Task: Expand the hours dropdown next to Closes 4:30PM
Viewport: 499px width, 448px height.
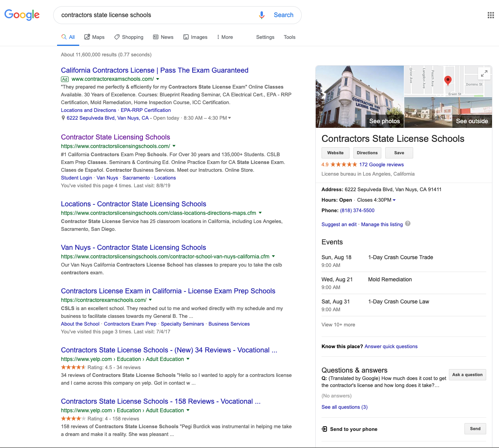Action: pos(394,200)
